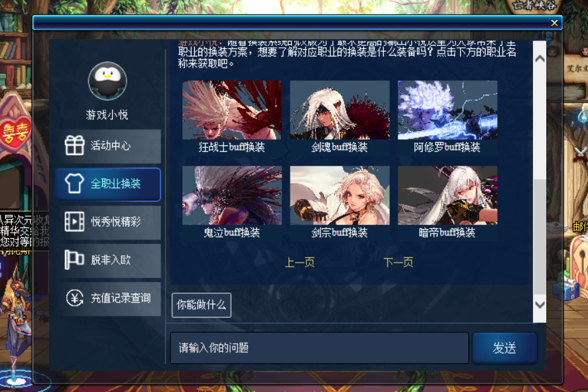Close the dialog with the X icon

(x=554, y=23)
